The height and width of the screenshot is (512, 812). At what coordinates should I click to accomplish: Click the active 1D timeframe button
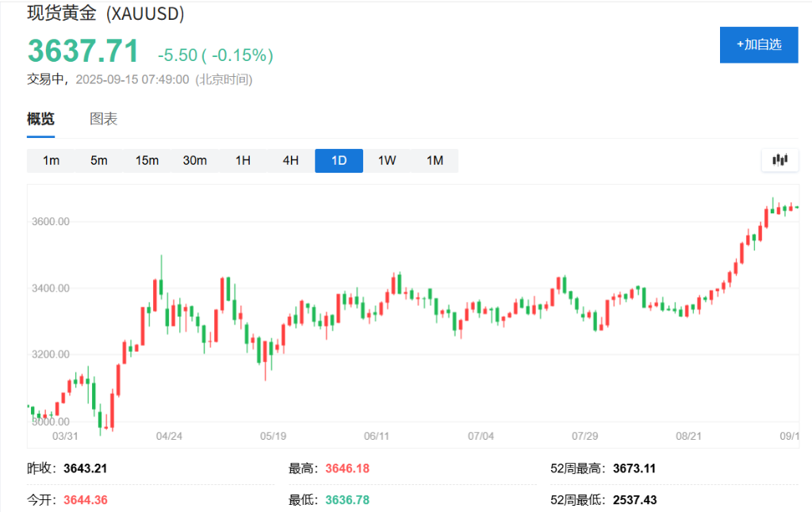(x=339, y=161)
